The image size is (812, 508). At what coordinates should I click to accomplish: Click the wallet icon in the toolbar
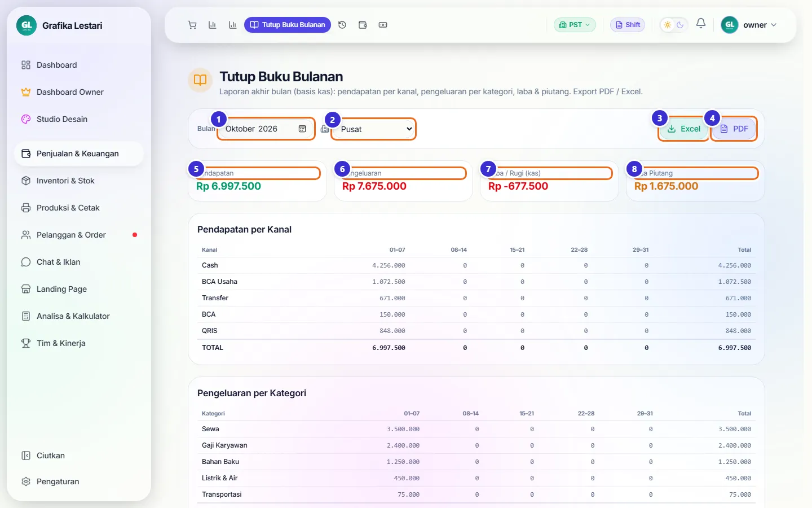pos(363,25)
